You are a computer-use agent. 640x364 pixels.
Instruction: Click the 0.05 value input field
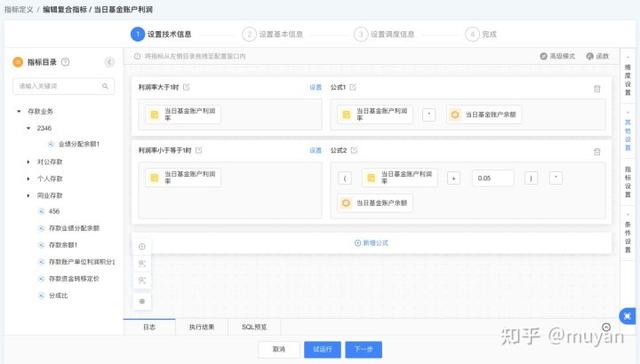point(493,178)
